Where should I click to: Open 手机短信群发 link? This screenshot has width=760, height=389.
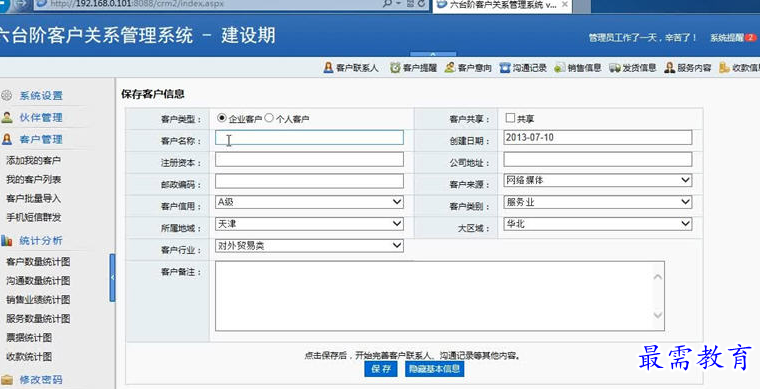(33, 218)
